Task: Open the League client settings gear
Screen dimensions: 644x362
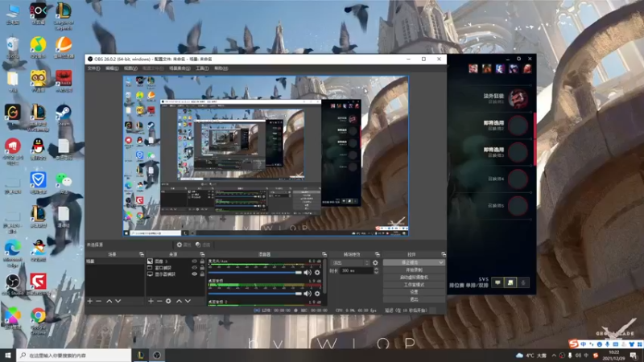Action: tap(518, 59)
